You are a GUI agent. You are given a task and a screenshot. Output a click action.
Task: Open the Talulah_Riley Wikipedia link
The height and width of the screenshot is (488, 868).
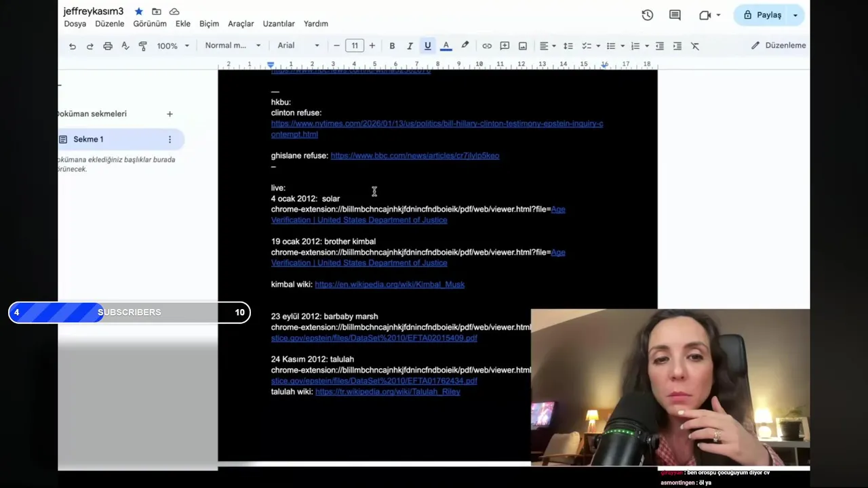(x=388, y=392)
